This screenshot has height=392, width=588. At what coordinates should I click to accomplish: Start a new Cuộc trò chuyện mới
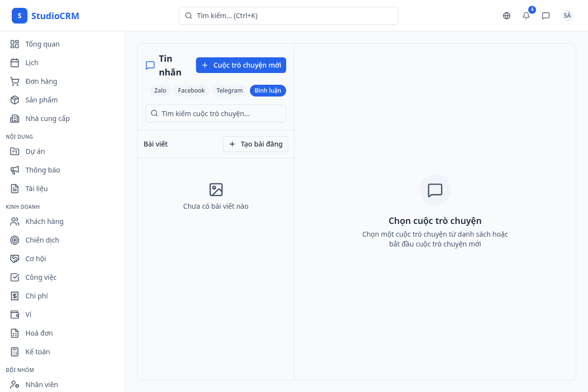click(241, 65)
